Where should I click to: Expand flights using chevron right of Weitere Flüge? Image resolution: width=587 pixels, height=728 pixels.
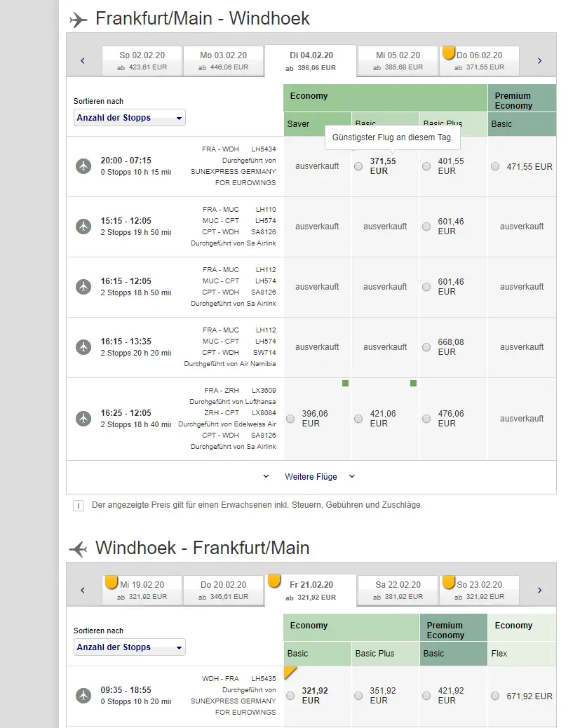(x=352, y=476)
